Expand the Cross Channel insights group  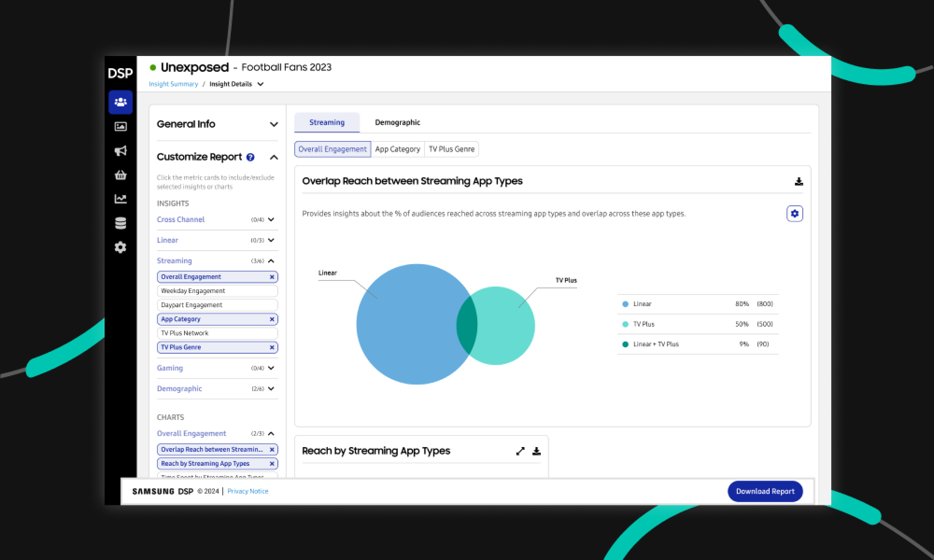271,219
